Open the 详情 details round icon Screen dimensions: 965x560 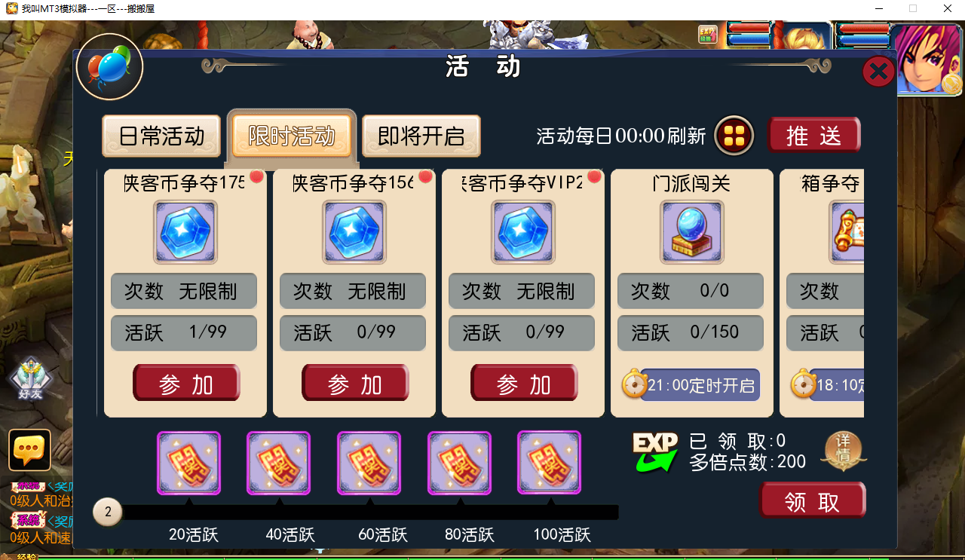click(x=842, y=451)
